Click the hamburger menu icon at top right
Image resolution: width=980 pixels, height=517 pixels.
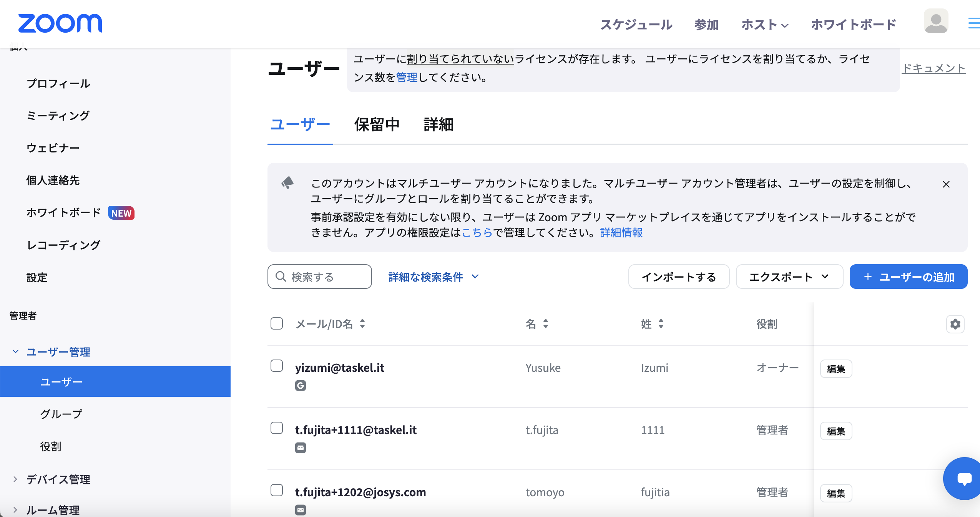974,23
